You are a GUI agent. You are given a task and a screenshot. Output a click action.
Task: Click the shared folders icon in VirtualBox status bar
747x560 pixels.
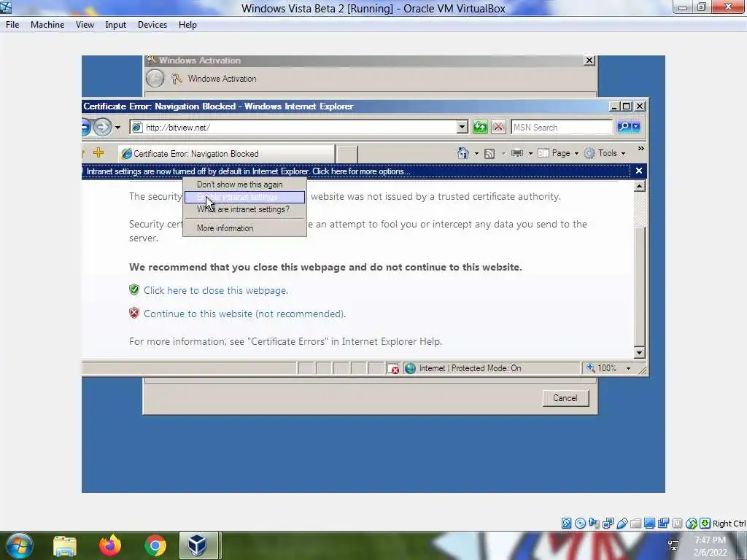tap(635, 524)
